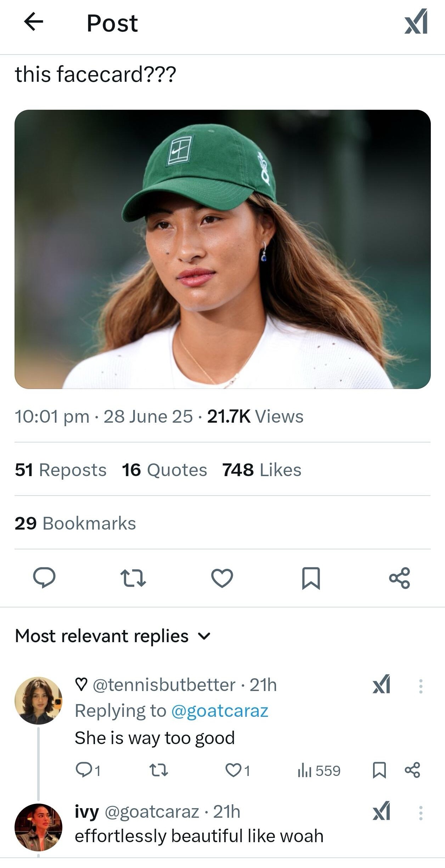Share the main post
This screenshot has height=868, width=445.
coord(400,578)
